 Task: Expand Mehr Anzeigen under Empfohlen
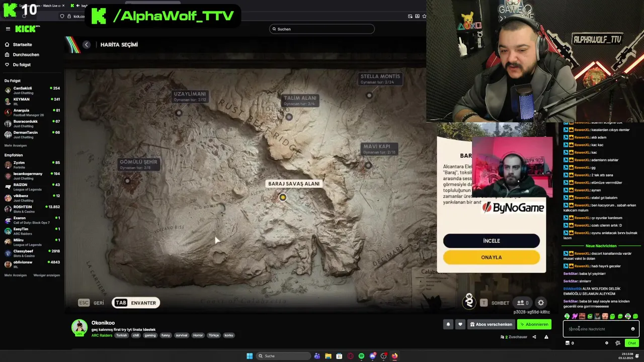(x=16, y=275)
